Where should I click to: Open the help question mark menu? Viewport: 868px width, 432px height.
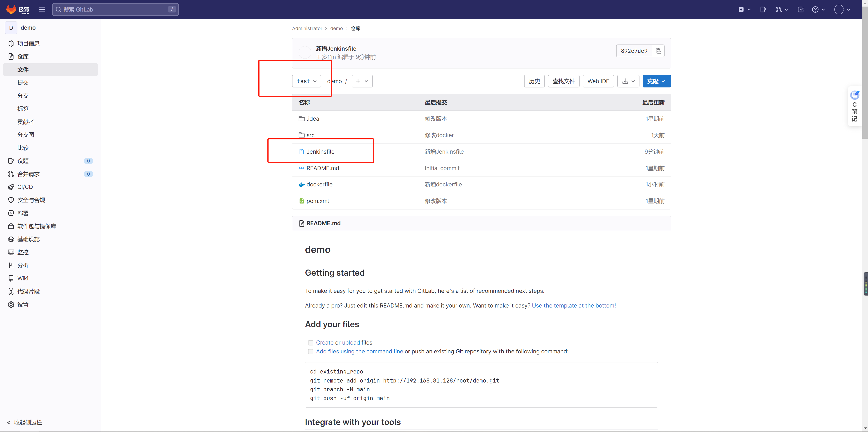click(x=818, y=9)
